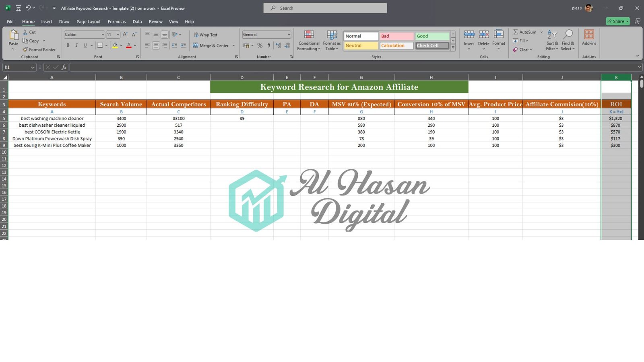Toggle Wrap Text

point(205,35)
